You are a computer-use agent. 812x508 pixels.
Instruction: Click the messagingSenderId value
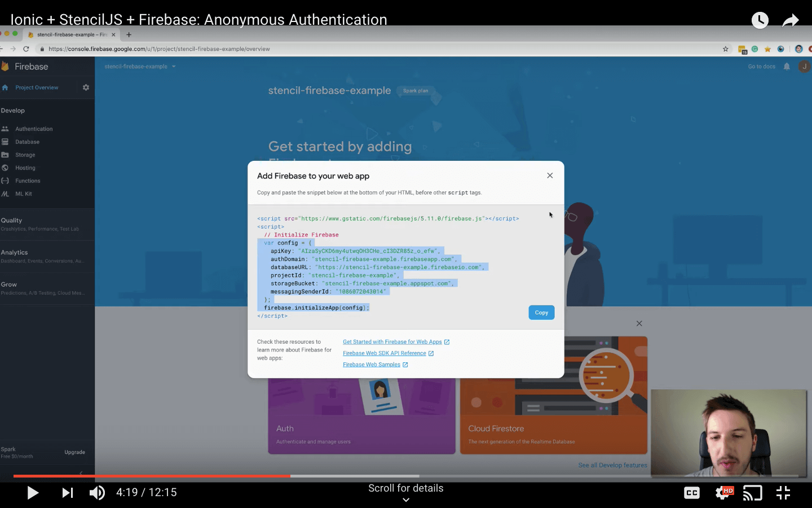[361, 292]
